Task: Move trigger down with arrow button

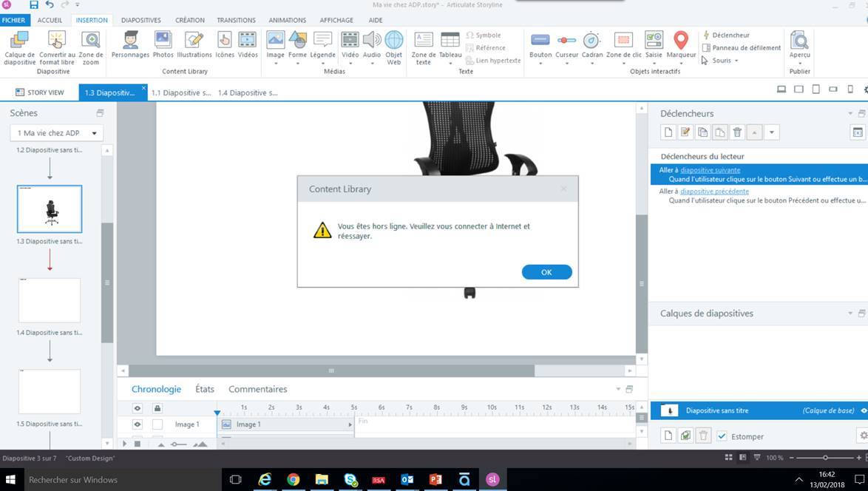Action: coord(771,132)
